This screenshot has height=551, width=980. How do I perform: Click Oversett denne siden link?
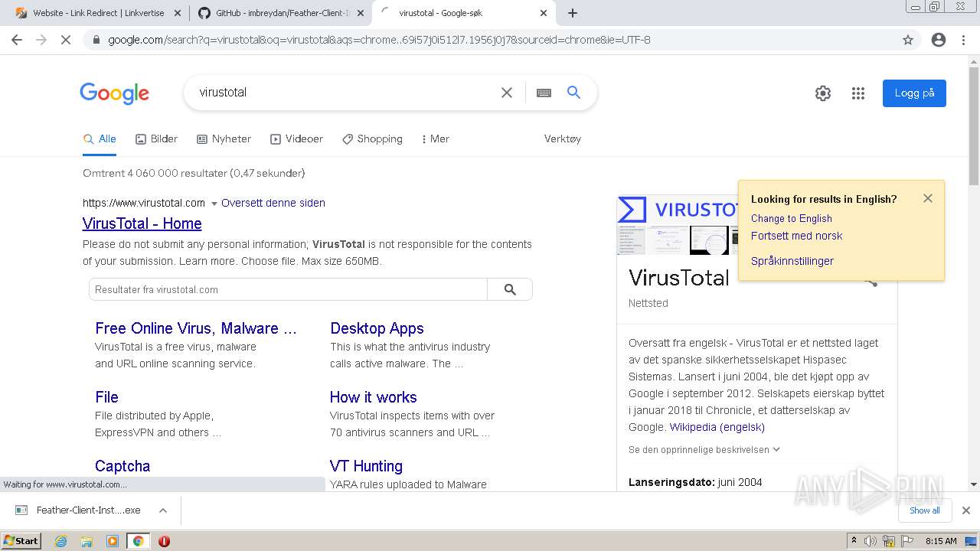coord(273,203)
